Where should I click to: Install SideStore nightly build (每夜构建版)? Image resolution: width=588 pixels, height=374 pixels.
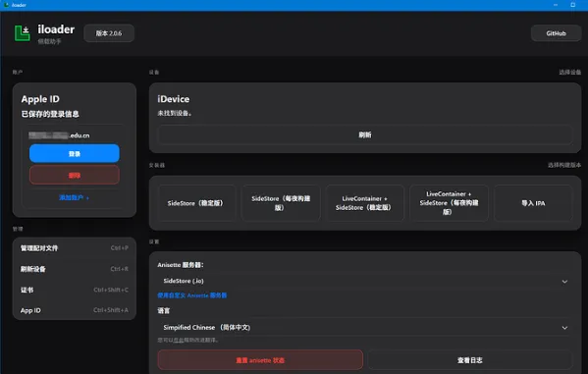coord(281,203)
